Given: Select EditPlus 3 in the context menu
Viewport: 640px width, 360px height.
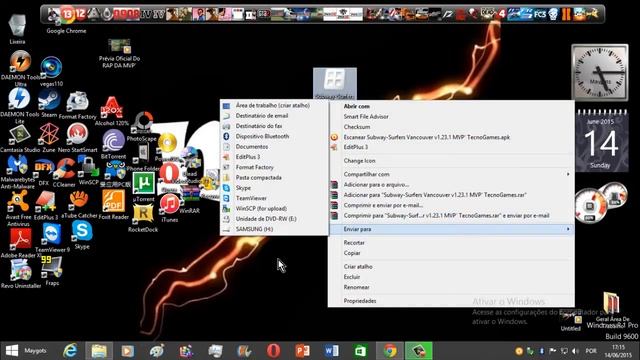Looking at the screenshot, I should pos(356,147).
